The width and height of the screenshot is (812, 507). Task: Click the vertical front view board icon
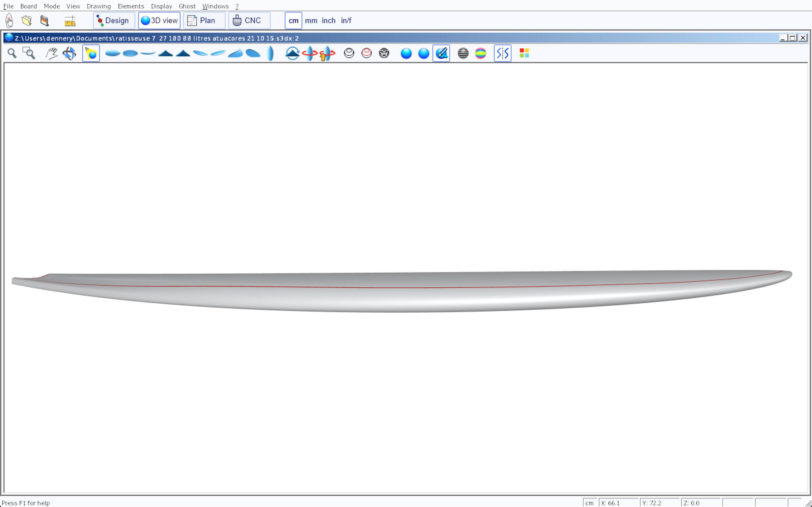click(270, 53)
